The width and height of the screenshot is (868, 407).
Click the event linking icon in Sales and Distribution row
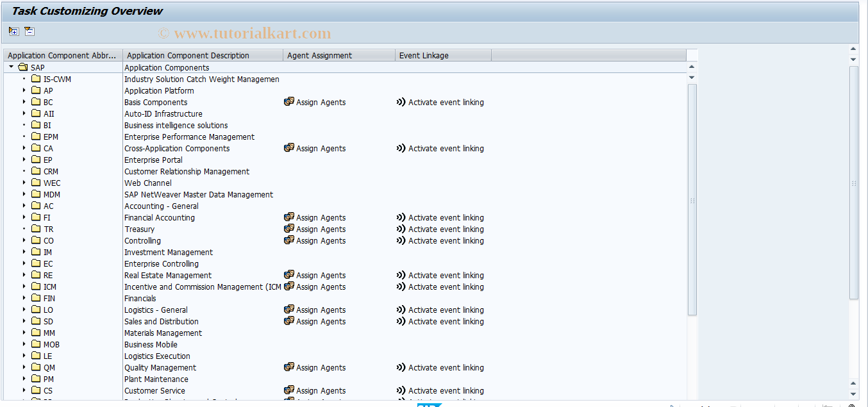click(401, 321)
